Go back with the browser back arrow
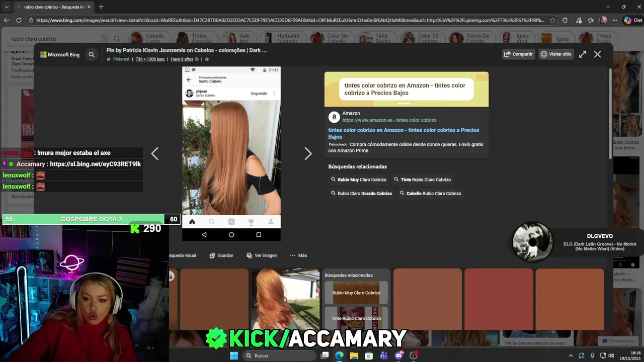This screenshot has width=644, height=362. pyautogui.click(x=7, y=20)
